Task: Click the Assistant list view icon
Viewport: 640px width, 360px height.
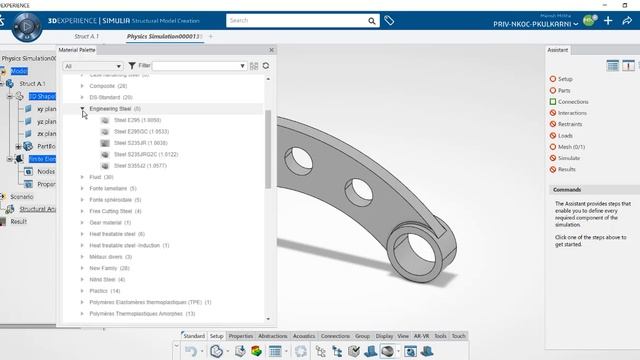Action: (x=613, y=66)
